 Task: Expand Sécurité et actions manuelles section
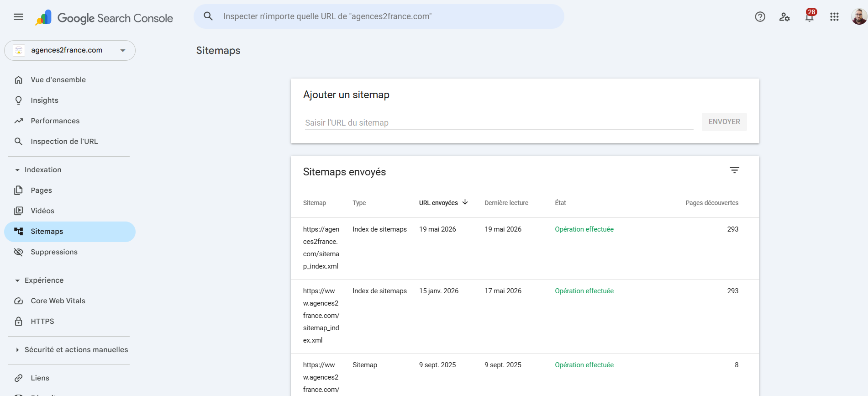[17, 350]
